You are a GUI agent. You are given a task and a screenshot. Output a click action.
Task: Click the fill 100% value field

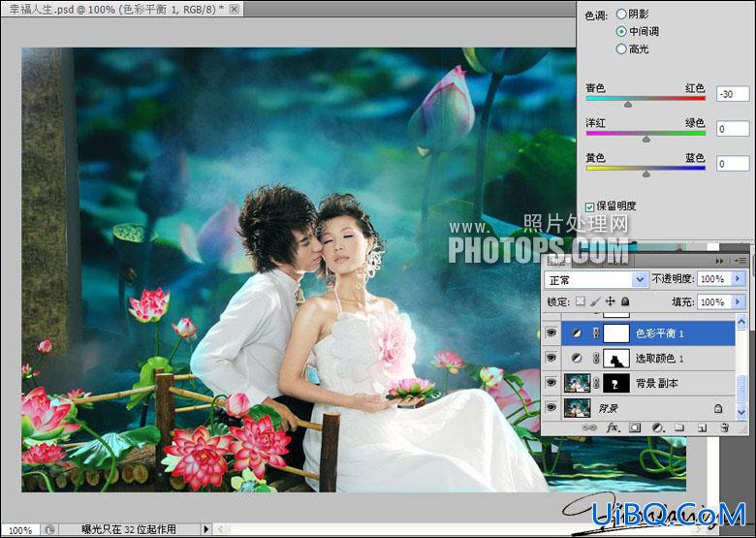click(x=714, y=301)
